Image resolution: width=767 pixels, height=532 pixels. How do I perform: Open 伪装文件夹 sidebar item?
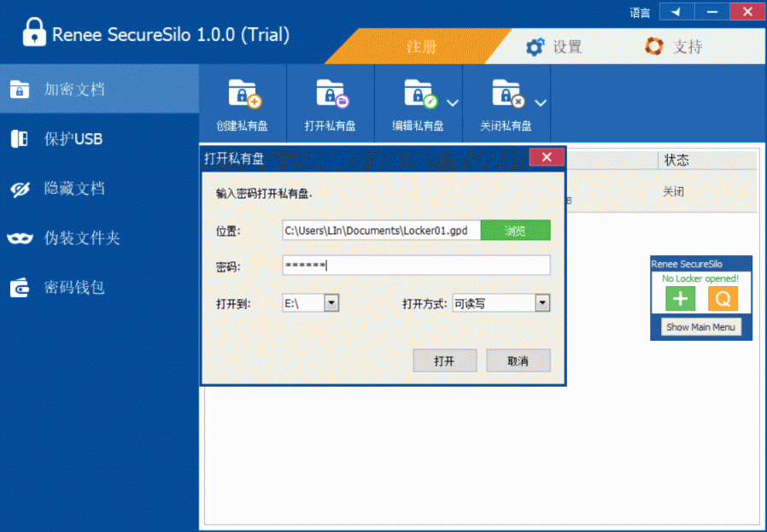(99, 238)
